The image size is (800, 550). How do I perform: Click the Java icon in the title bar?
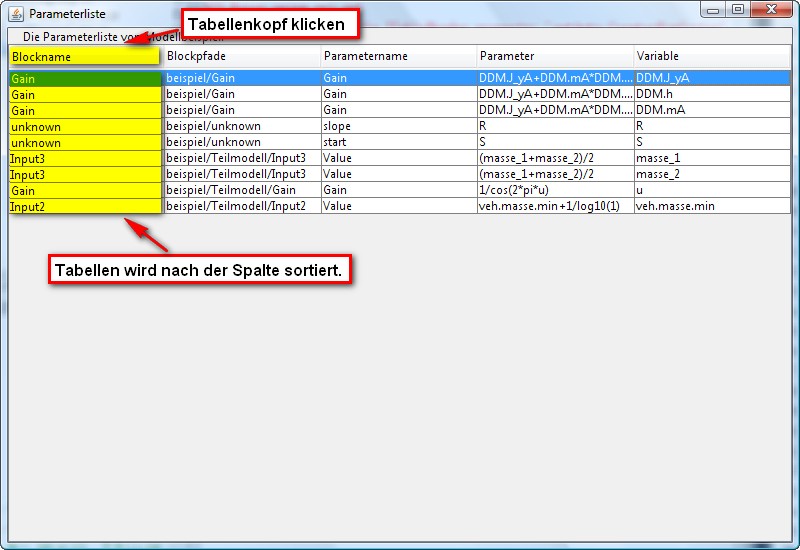(x=16, y=14)
